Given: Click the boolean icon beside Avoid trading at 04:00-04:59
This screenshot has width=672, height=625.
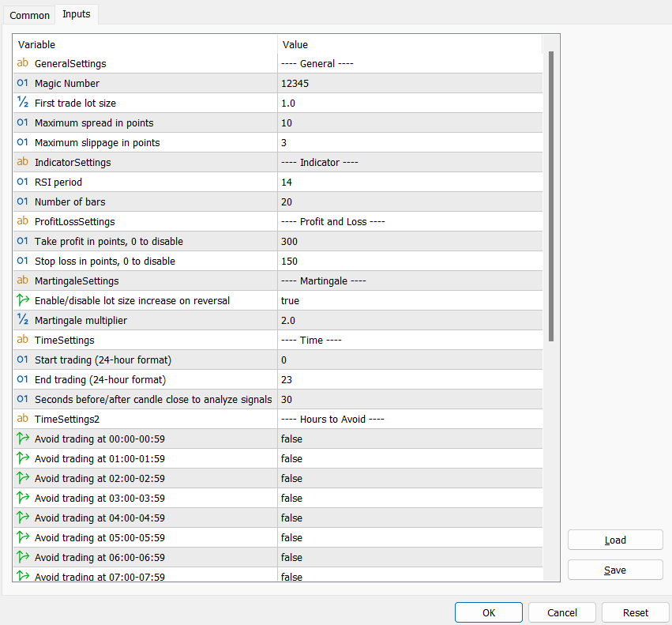Looking at the screenshot, I should pos(23,517).
